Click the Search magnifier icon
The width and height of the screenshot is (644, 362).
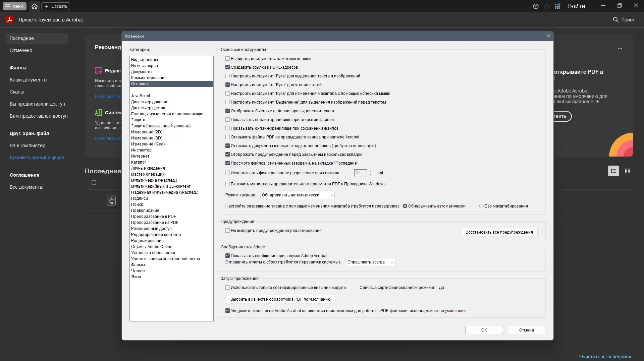click(615, 20)
